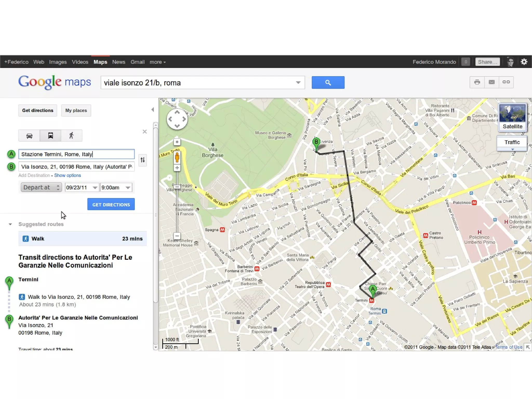Select driving directions car icon
Screen dimensions: 532x399
[x=29, y=136]
